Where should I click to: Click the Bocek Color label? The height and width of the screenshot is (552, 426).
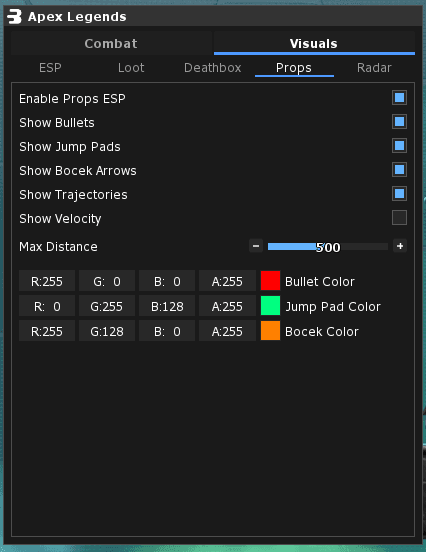322,332
